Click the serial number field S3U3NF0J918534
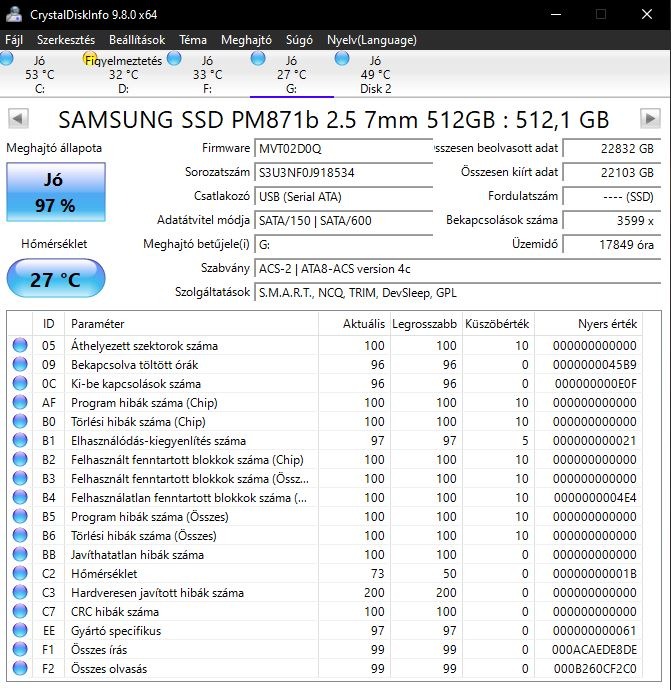 click(344, 172)
